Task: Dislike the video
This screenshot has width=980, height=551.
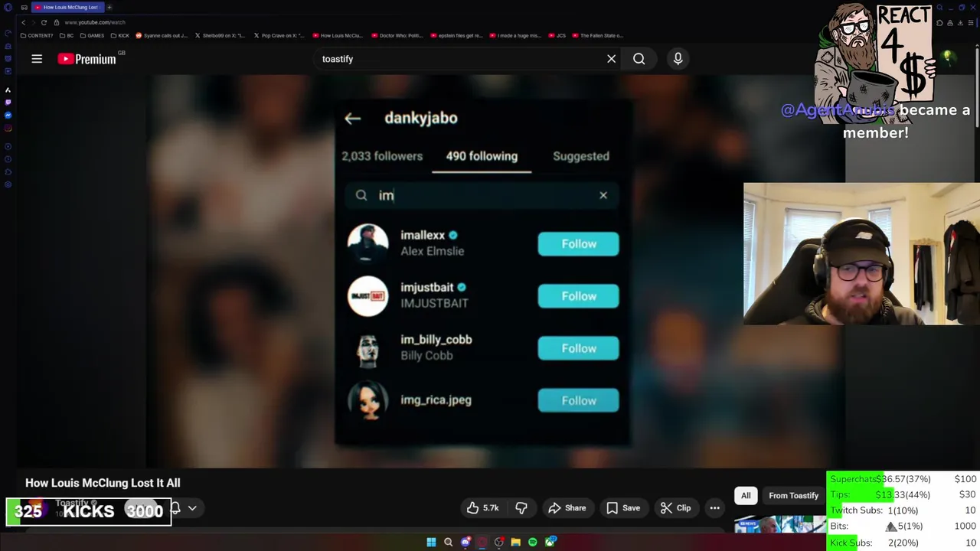Action: click(x=521, y=508)
